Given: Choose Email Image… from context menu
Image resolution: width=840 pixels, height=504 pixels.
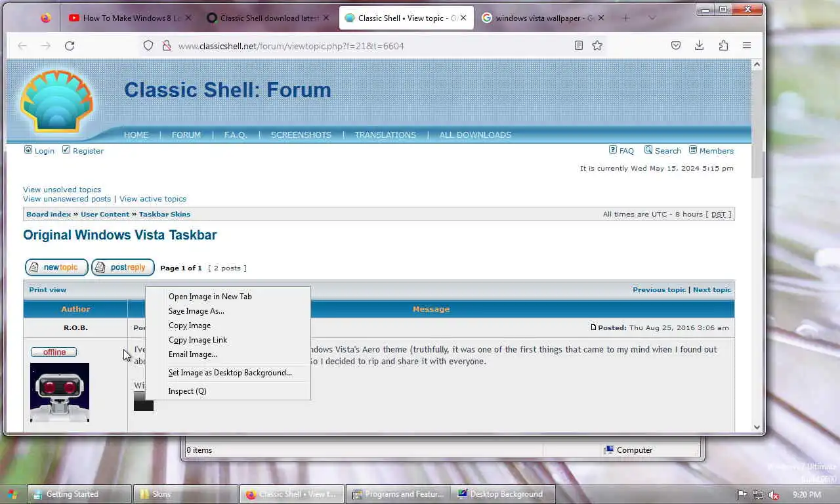Looking at the screenshot, I should tap(228, 354).
